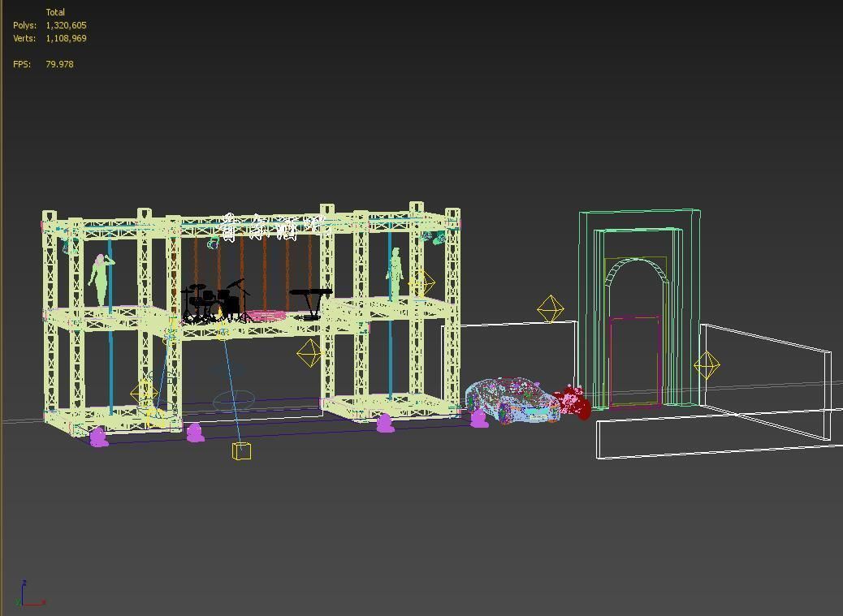This screenshot has width=843, height=616.
Task: Click the XYZ axis gizmo
Action: coord(30,594)
